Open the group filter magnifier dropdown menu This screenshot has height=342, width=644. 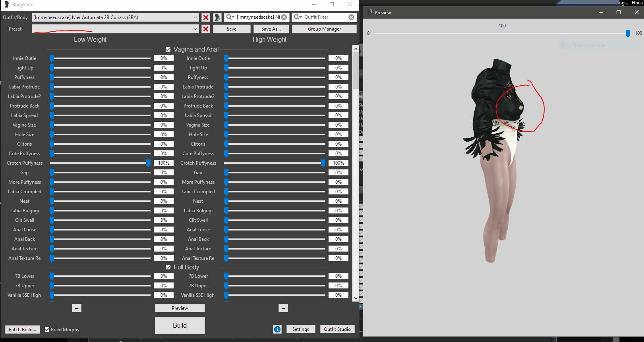tap(230, 17)
